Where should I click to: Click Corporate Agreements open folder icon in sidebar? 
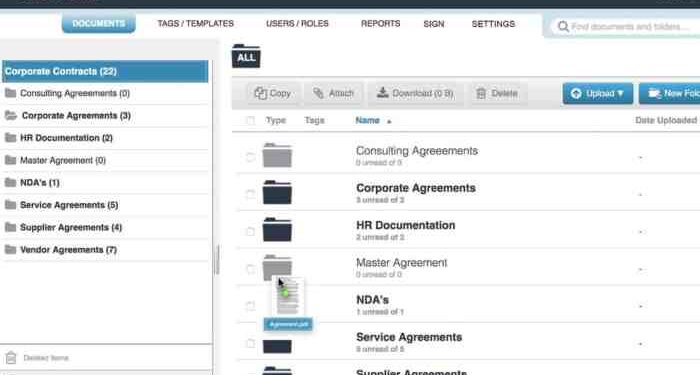click(11, 115)
